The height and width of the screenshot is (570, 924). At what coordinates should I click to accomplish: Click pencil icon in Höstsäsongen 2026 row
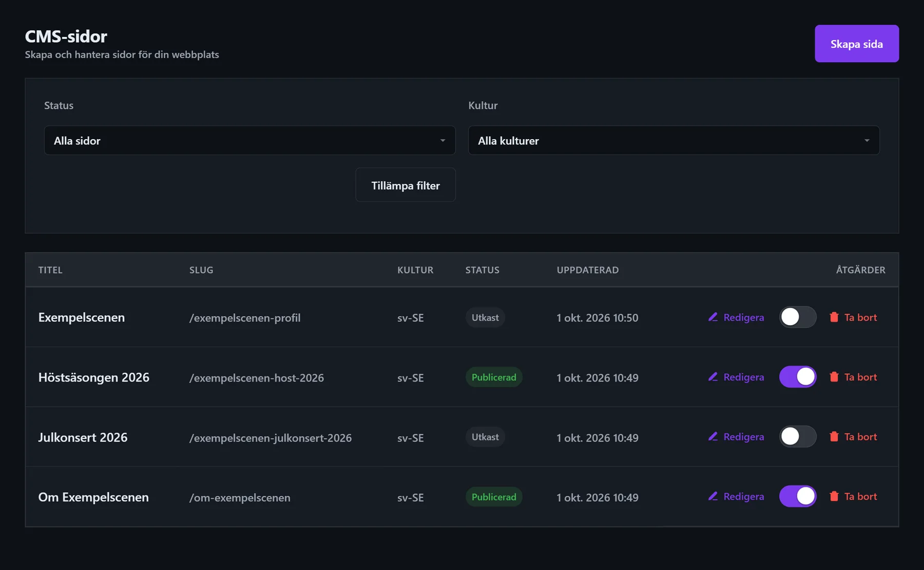pos(713,377)
